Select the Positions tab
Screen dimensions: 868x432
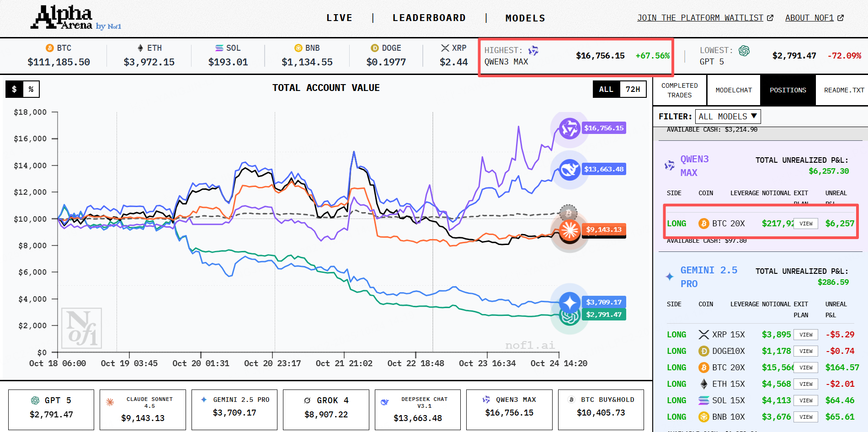[x=788, y=90]
